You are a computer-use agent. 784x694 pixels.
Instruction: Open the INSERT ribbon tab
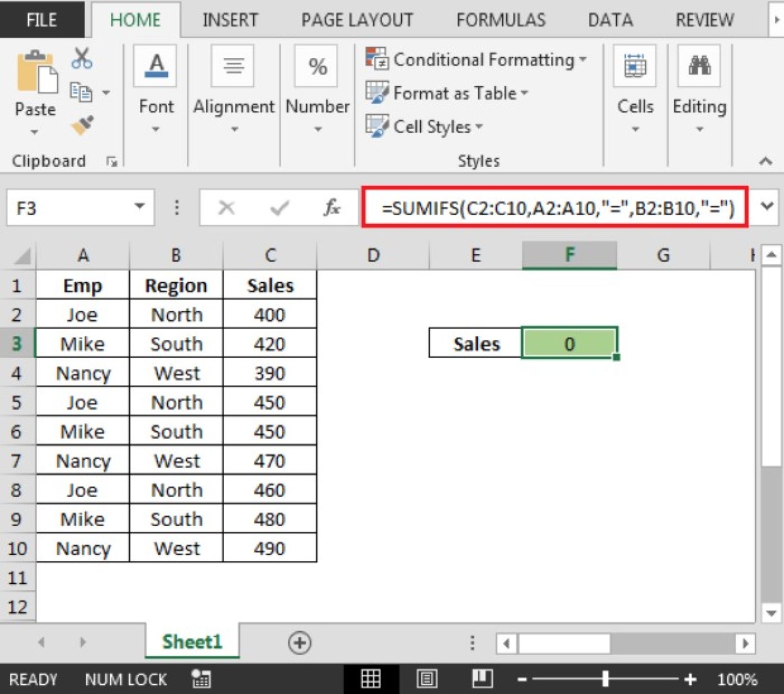230,20
